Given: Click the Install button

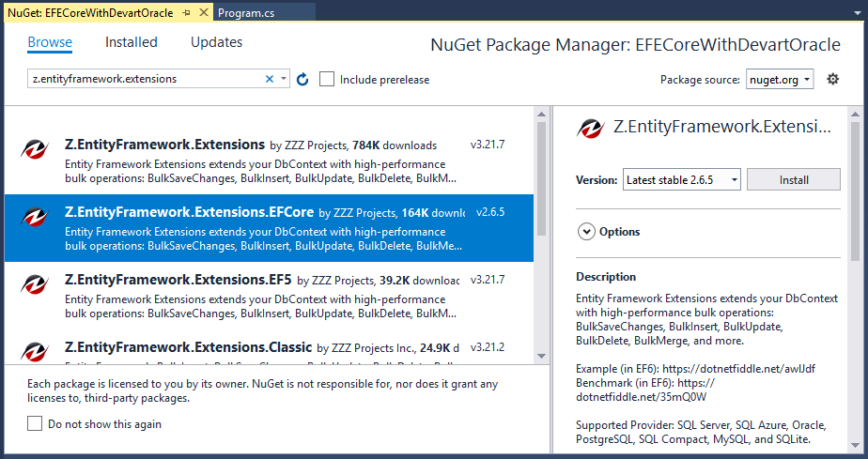Looking at the screenshot, I should [x=793, y=179].
